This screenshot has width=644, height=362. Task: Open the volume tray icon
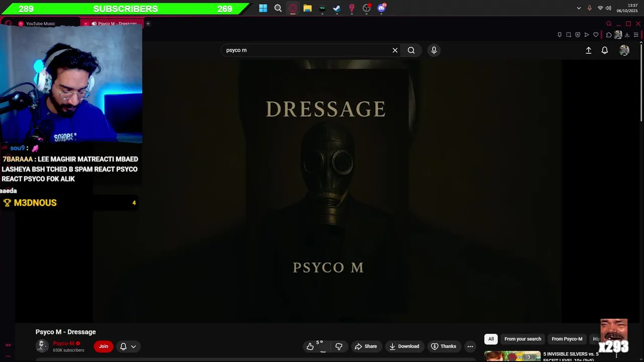[608, 8]
